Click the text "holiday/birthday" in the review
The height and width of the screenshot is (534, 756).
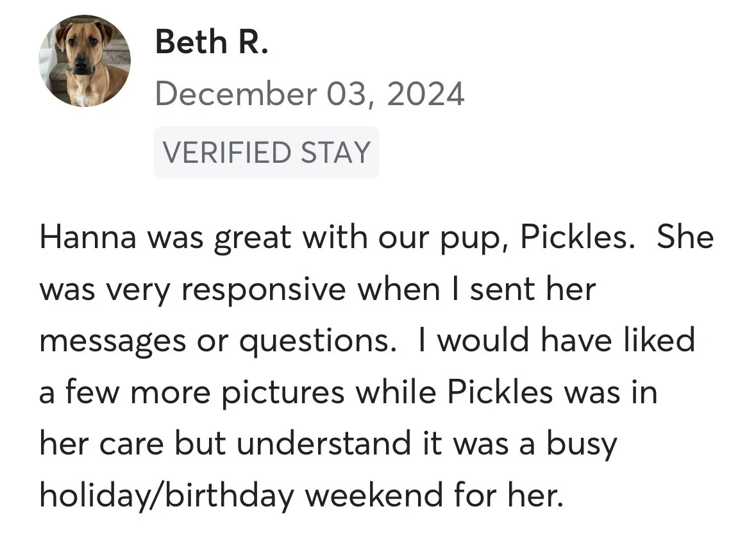click(x=166, y=496)
